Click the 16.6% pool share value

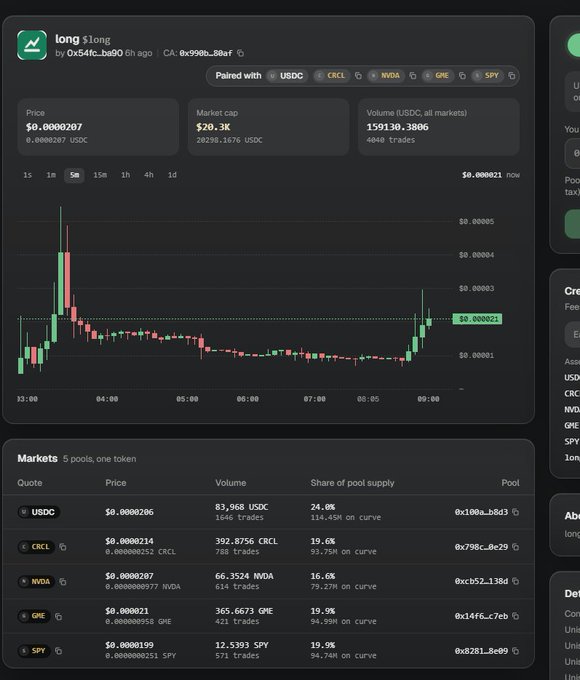coord(323,576)
